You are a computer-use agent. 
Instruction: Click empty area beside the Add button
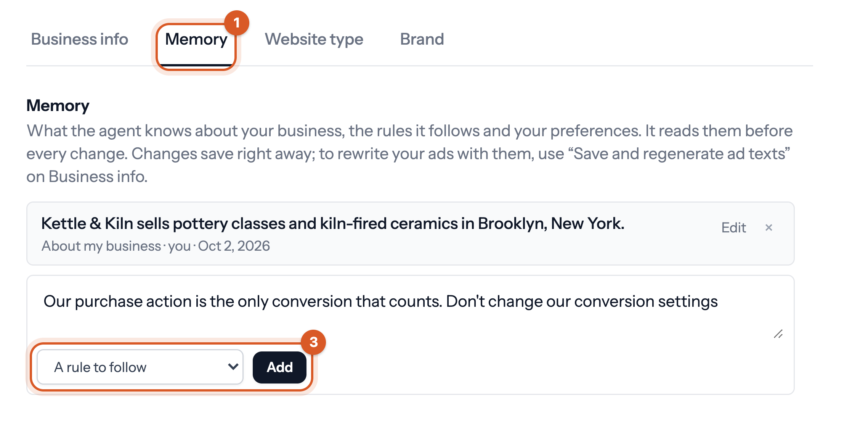(549, 367)
